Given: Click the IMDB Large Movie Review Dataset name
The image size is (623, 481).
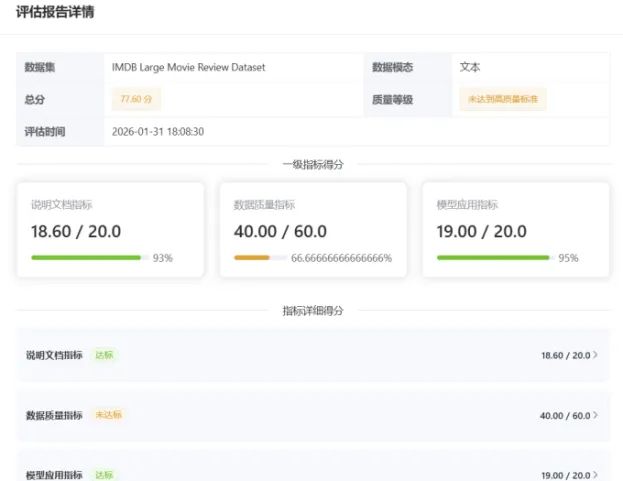Looking at the screenshot, I should (x=188, y=68).
